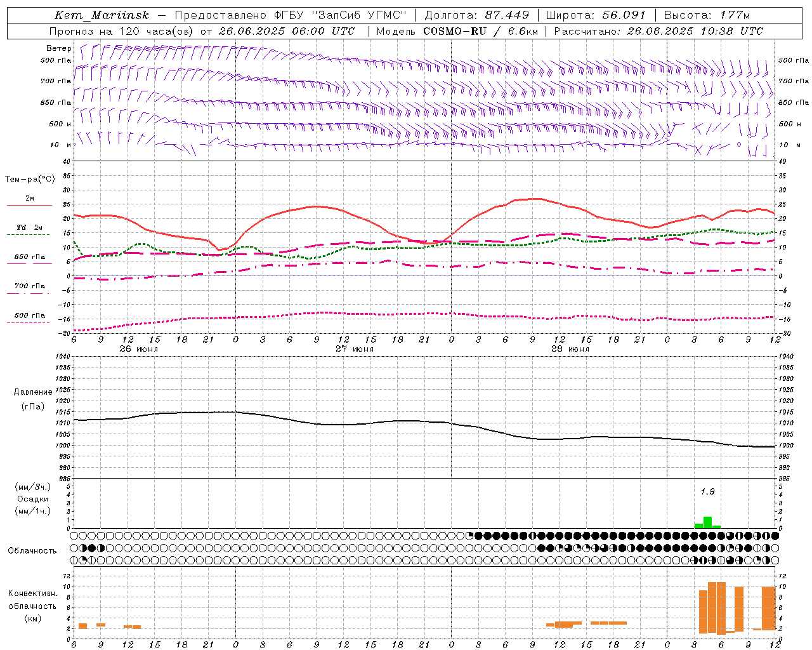
Task: Click the "Облачность" cloud cover label
Action: tap(32, 551)
